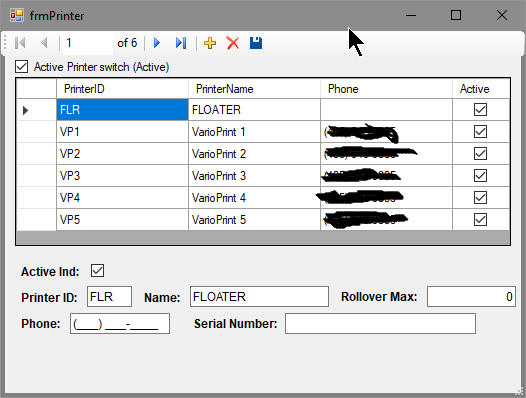Select the VP1 cell
The height and width of the screenshot is (398, 526).
122,132
